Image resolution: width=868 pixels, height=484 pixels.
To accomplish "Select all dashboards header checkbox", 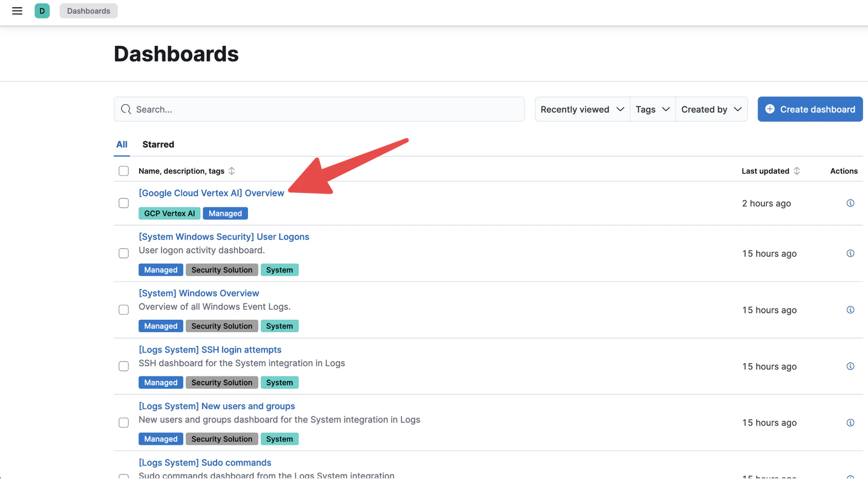I will 124,171.
